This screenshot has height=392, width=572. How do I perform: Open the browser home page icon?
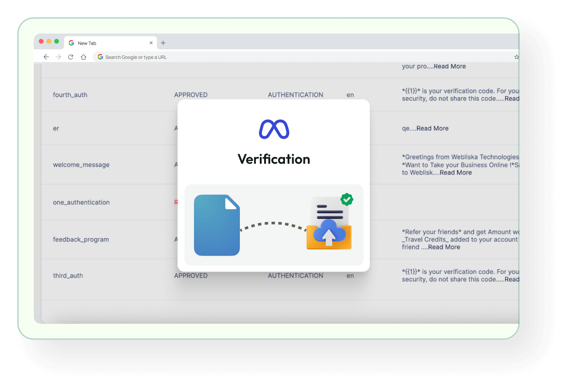click(84, 57)
